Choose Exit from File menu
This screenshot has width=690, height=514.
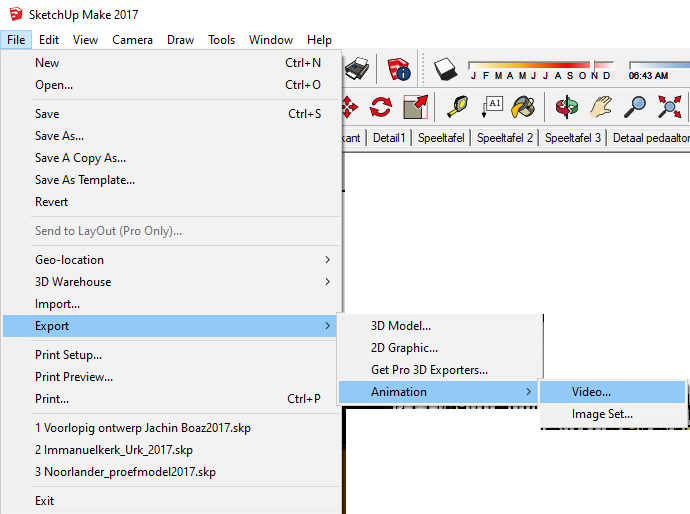172,501
